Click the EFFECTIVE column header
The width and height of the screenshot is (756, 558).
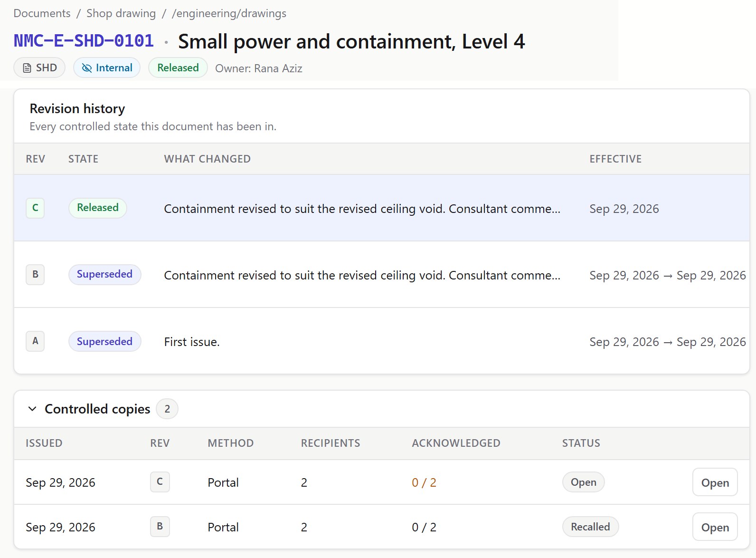pos(615,159)
